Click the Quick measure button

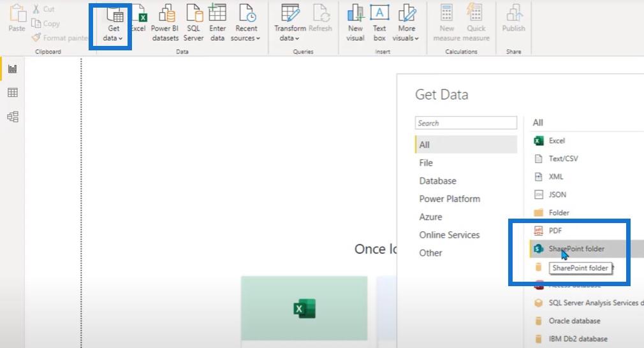pyautogui.click(x=476, y=23)
